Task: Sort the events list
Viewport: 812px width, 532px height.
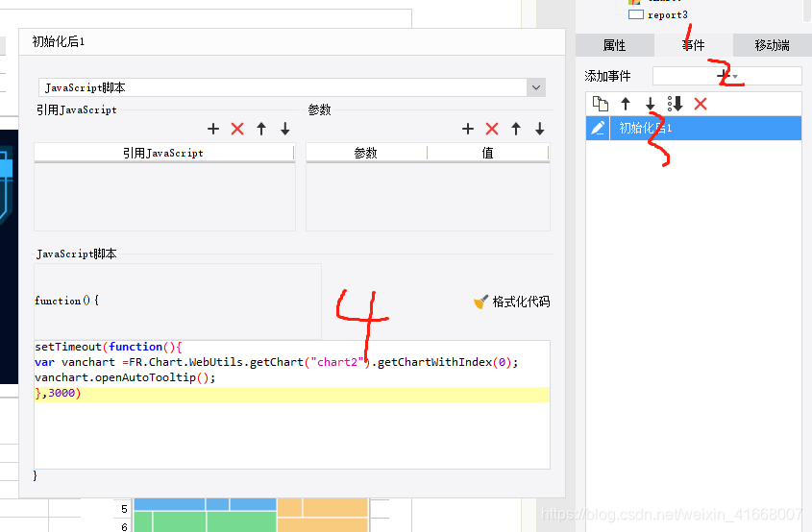Action: (676, 104)
